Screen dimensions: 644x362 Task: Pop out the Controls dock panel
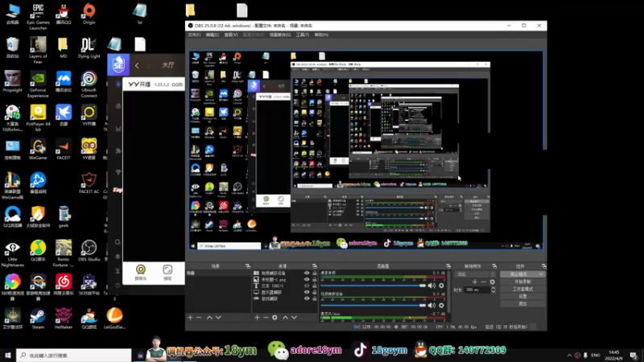coord(544,266)
